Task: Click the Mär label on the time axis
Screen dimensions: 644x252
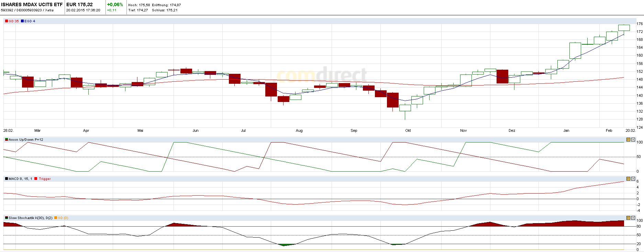Action: (x=37, y=131)
